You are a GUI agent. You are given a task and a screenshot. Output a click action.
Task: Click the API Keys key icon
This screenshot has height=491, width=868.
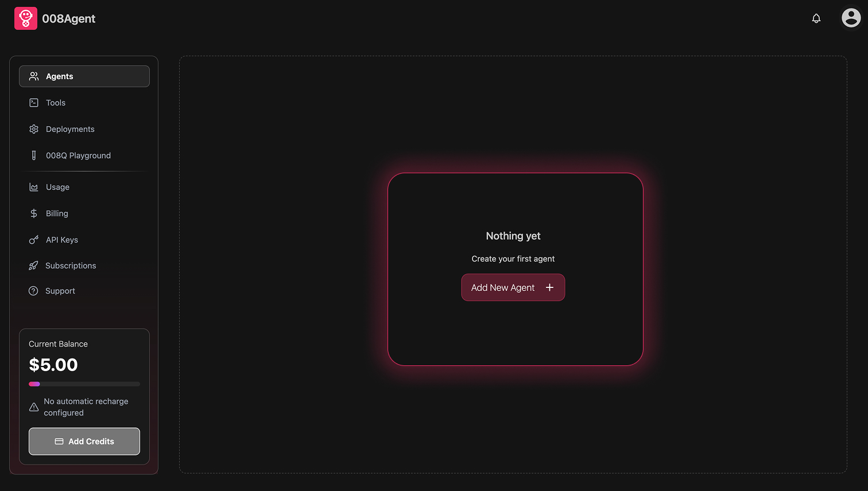pyautogui.click(x=34, y=240)
